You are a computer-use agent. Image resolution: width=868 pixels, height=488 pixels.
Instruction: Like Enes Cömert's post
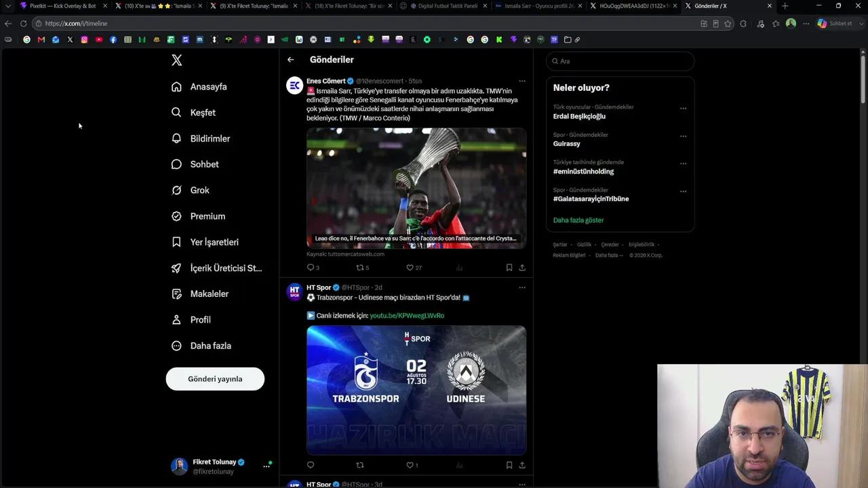click(x=410, y=268)
